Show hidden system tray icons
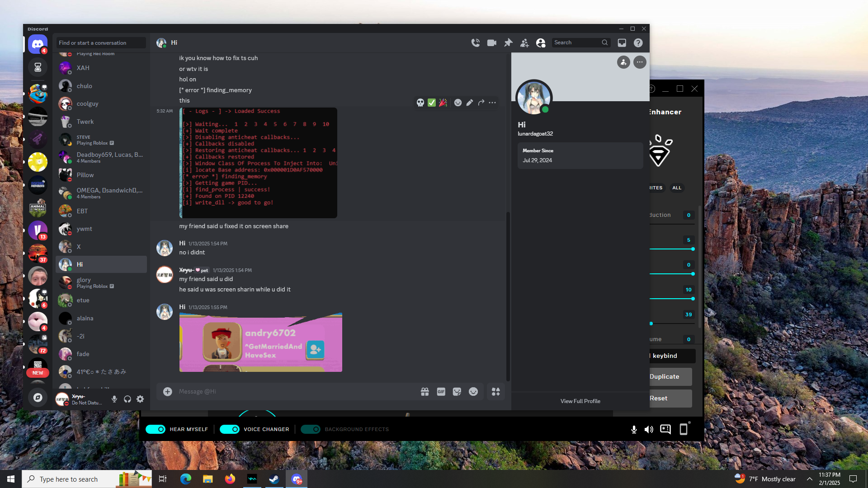 (x=809, y=479)
